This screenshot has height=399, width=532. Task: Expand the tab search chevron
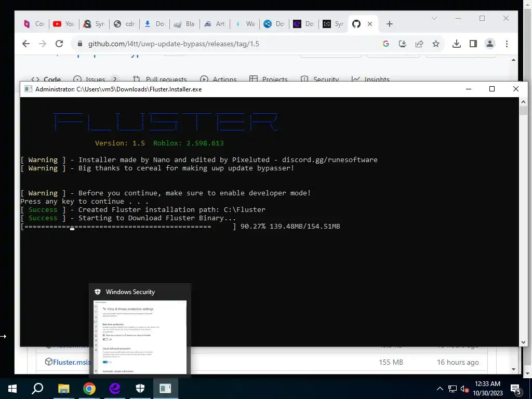click(434, 18)
